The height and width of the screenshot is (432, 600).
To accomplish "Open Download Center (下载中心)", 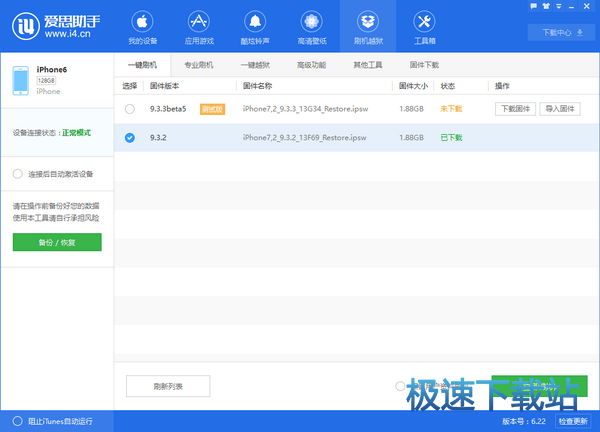I will [562, 33].
